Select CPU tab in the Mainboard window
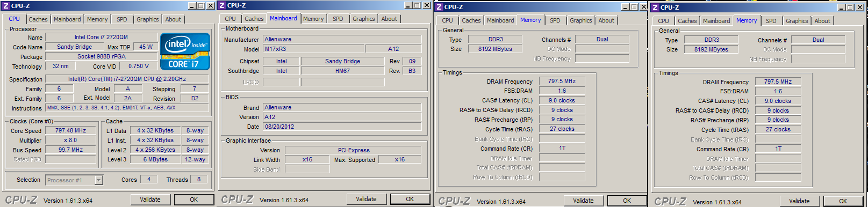This screenshot has width=868, height=207. pyautogui.click(x=230, y=19)
